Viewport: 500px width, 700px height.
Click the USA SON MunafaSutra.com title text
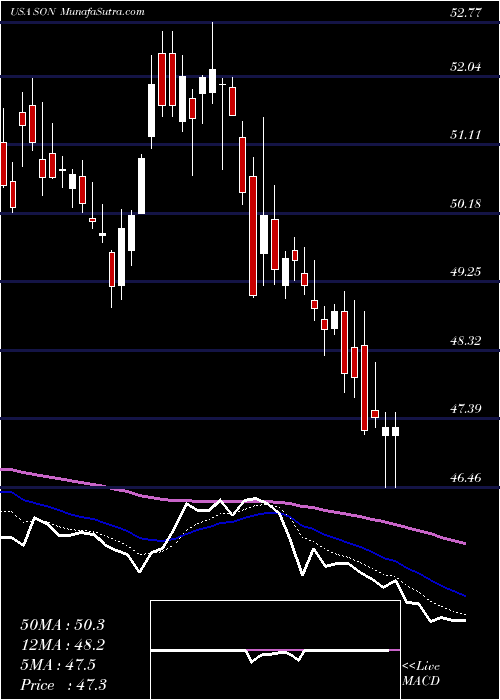click(x=76, y=11)
